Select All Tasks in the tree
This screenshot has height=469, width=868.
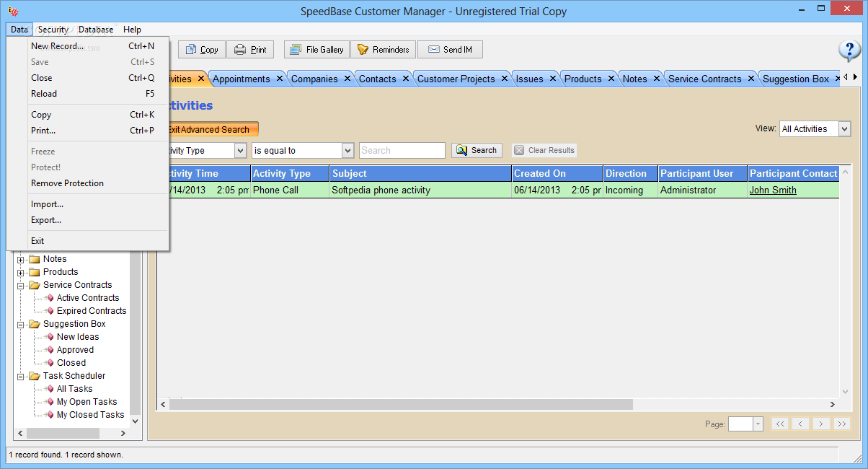tap(74, 389)
